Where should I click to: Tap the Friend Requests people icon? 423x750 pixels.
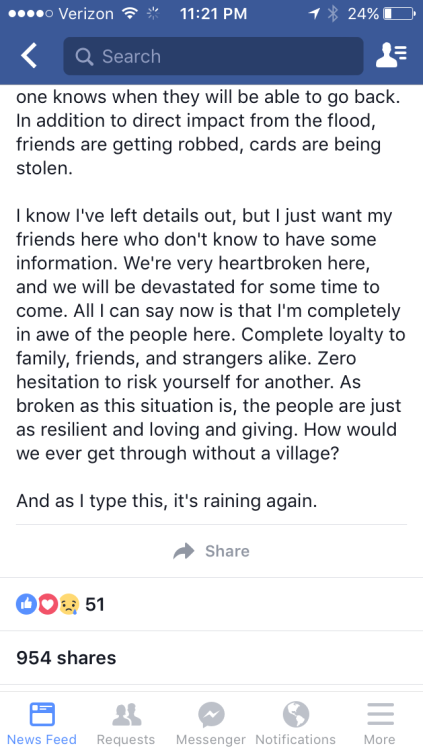point(126,715)
